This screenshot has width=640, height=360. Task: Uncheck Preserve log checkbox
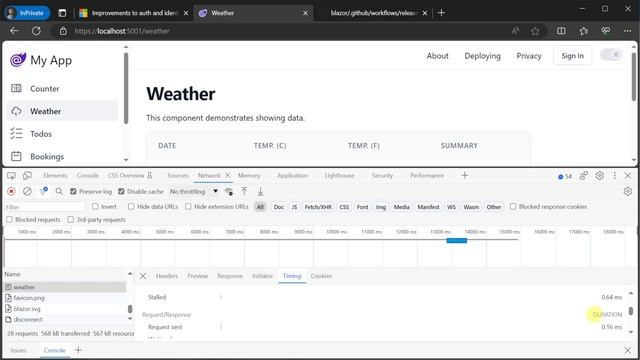point(73,191)
